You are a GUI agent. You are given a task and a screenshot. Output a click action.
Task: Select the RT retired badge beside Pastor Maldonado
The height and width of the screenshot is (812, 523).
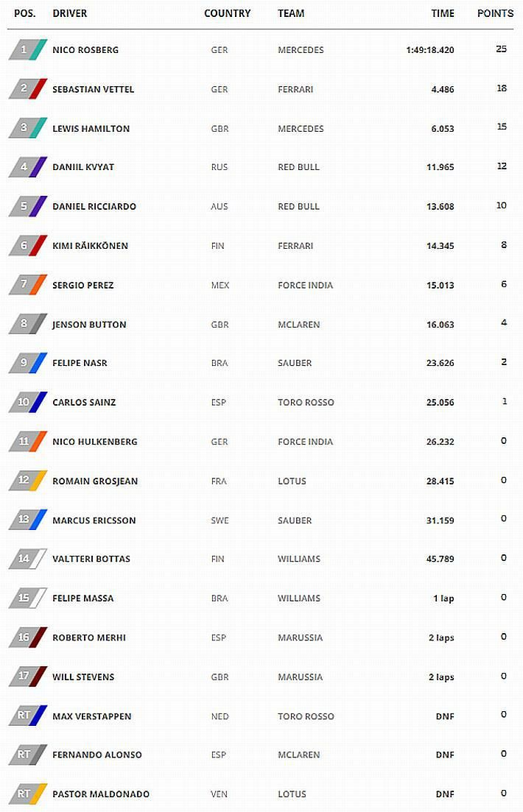pos(24,794)
